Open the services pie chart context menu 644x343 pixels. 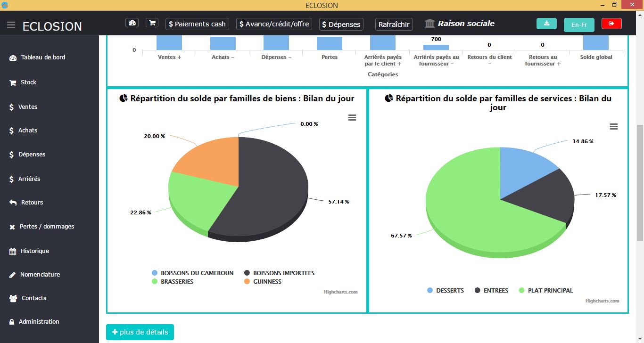click(613, 127)
